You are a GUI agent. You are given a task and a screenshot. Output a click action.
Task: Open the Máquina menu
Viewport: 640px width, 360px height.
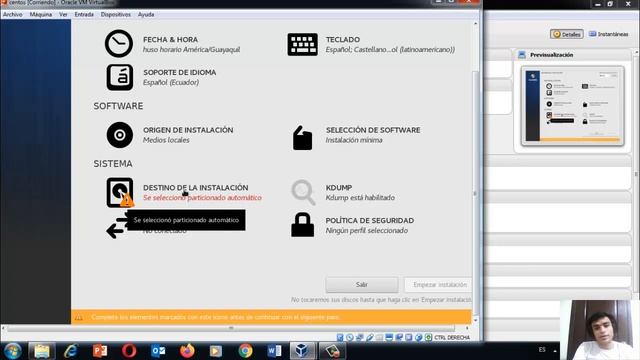click(40, 14)
